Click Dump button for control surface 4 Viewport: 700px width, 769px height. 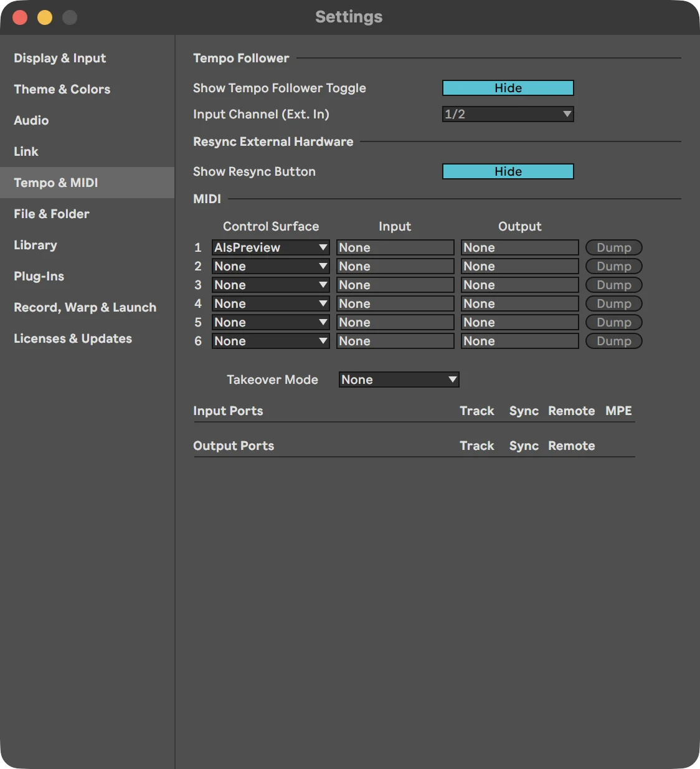pos(614,303)
